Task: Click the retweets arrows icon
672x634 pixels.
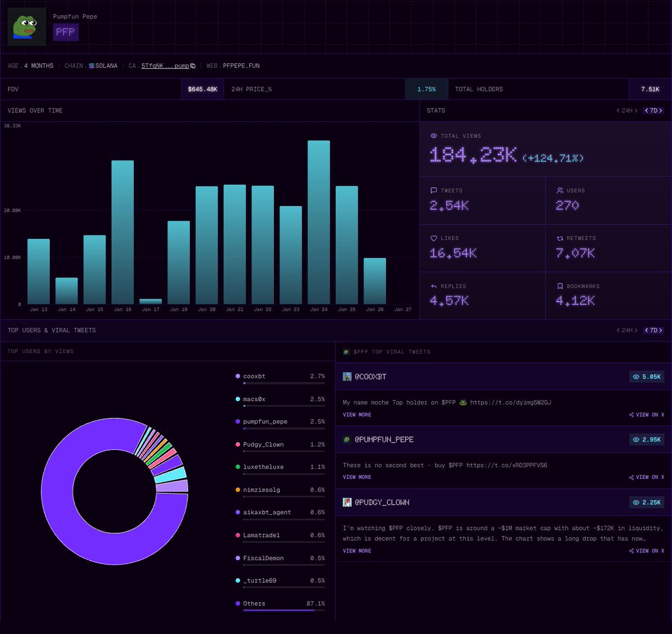Action: point(560,238)
